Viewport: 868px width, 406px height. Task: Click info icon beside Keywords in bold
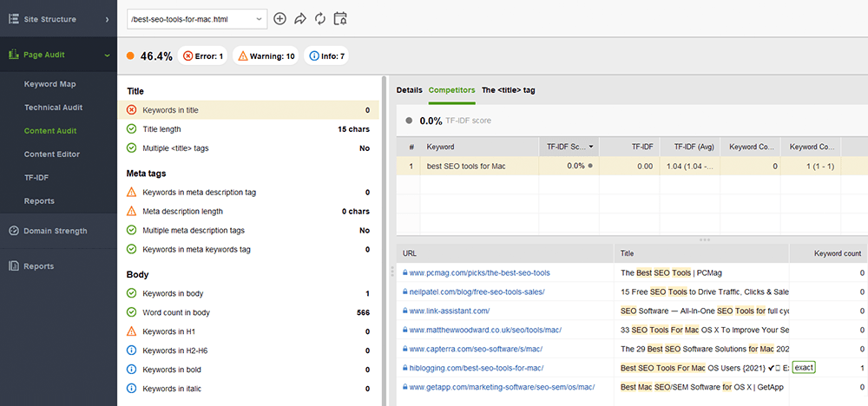[x=131, y=370]
